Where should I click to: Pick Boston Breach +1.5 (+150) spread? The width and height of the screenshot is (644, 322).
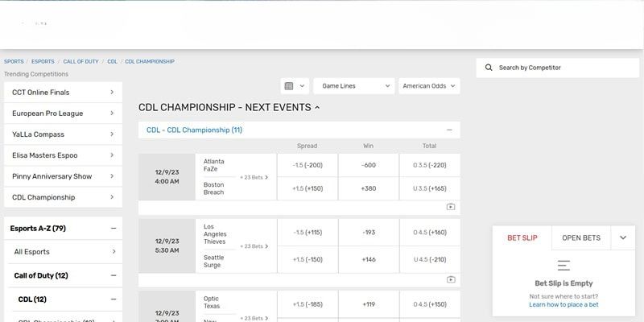pyautogui.click(x=308, y=188)
